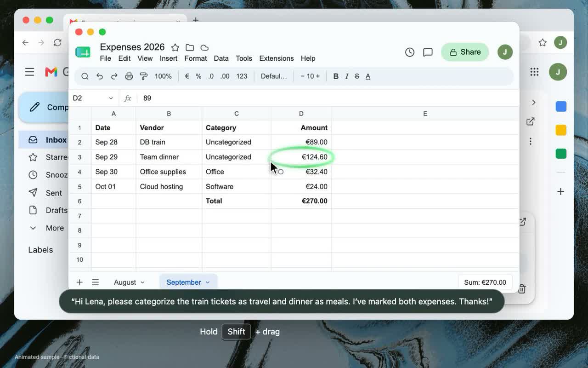The width and height of the screenshot is (588, 368).
Task: Open the Extensions menu
Action: [x=277, y=58]
